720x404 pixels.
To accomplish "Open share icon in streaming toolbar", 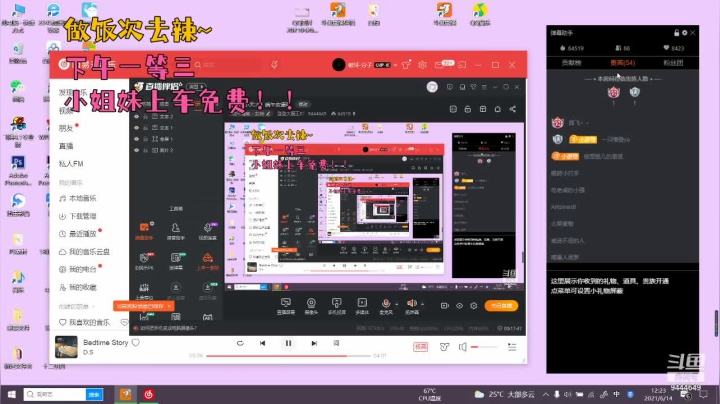I will 512,109.
